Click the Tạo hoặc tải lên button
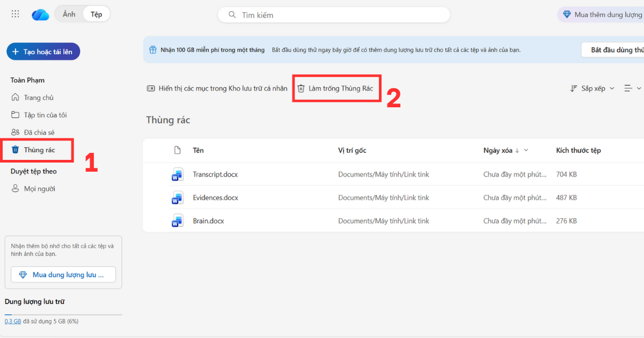Viewport: 644px width, 338px height. click(43, 51)
